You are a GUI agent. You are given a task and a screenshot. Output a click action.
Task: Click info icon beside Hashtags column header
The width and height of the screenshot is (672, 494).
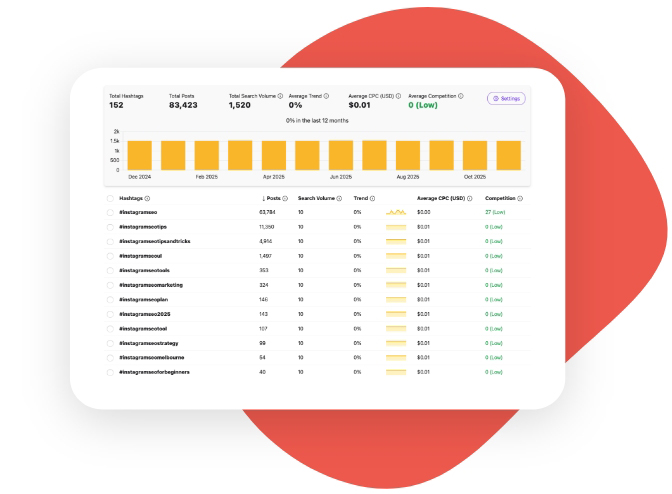tap(147, 198)
